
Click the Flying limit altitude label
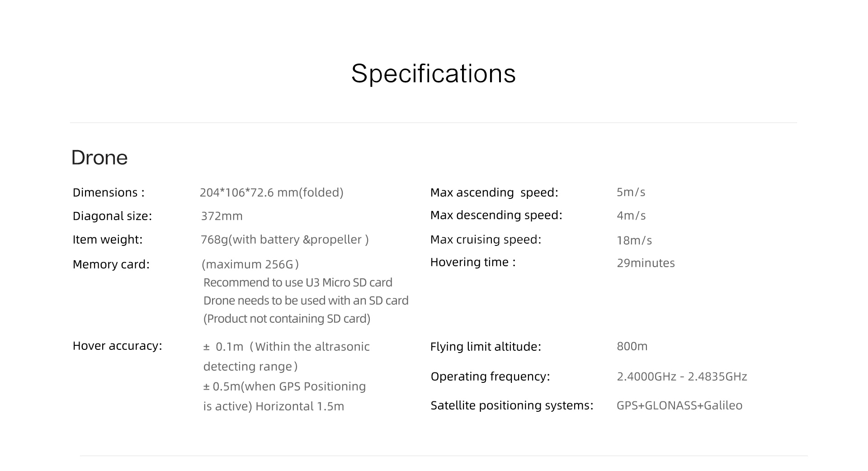coord(486,347)
